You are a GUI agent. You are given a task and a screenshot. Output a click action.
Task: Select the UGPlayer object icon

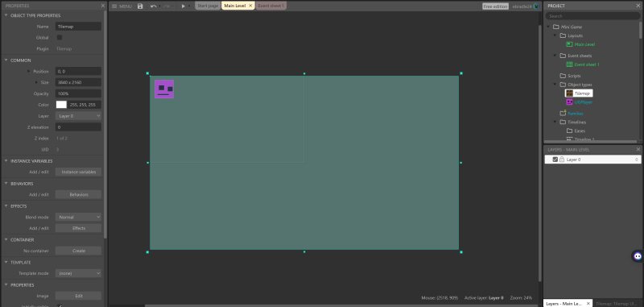pos(569,102)
